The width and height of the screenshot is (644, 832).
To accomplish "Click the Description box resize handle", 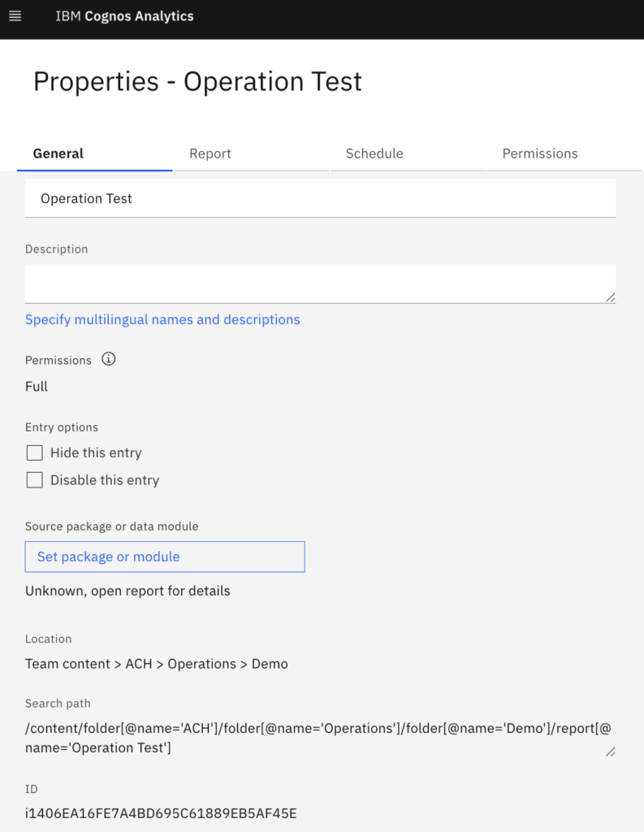I will tap(610, 297).
